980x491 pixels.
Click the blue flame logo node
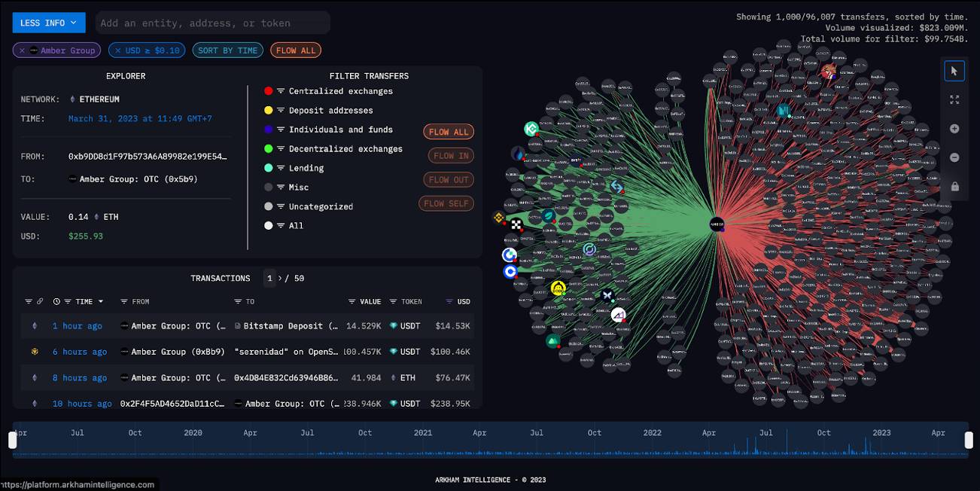coord(517,154)
